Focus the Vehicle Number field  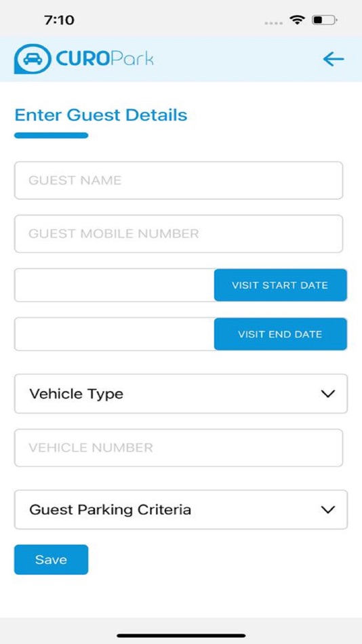pos(178,447)
